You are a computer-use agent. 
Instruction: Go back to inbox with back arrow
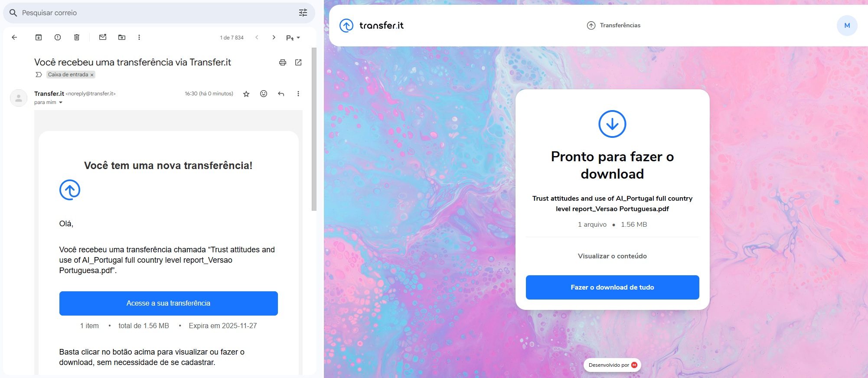pyautogui.click(x=14, y=37)
